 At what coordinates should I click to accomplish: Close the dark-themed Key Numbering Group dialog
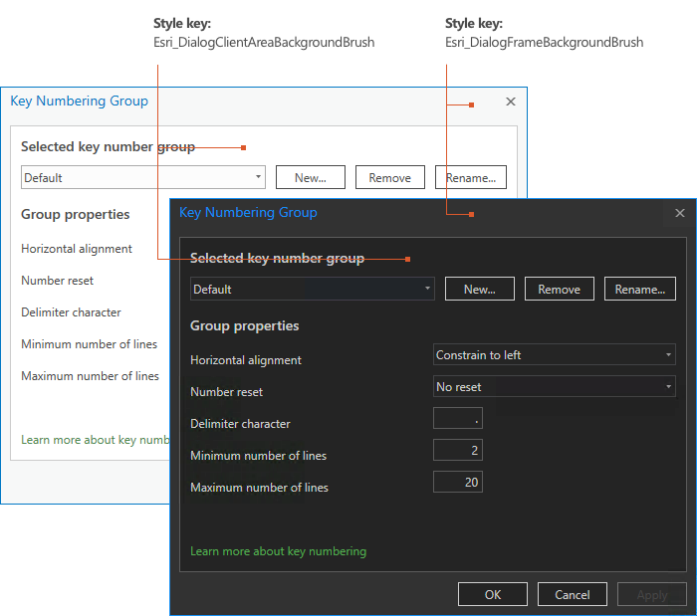pos(680,213)
